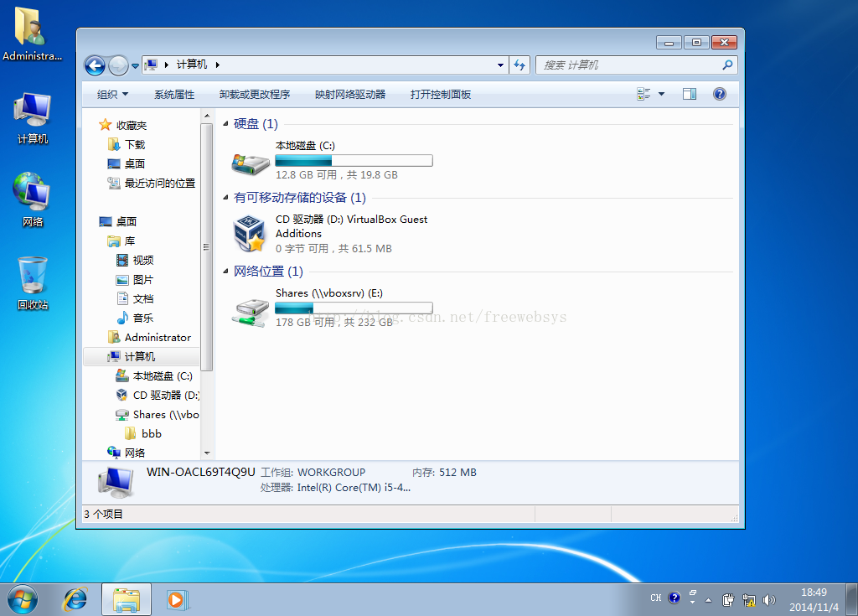Select 本地磁盘 (C:) in the tree
The width and height of the screenshot is (858, 616).
pos(163,376)
